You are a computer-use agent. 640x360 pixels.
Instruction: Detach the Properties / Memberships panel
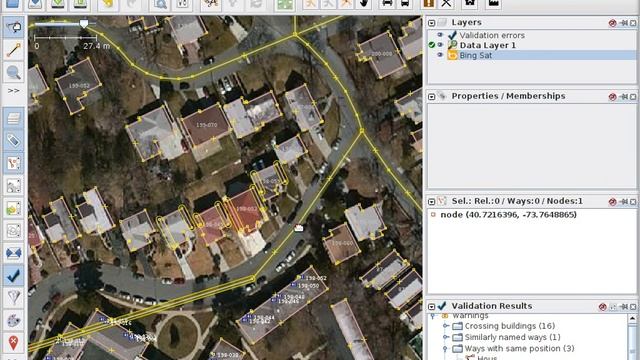coord(623,97)
